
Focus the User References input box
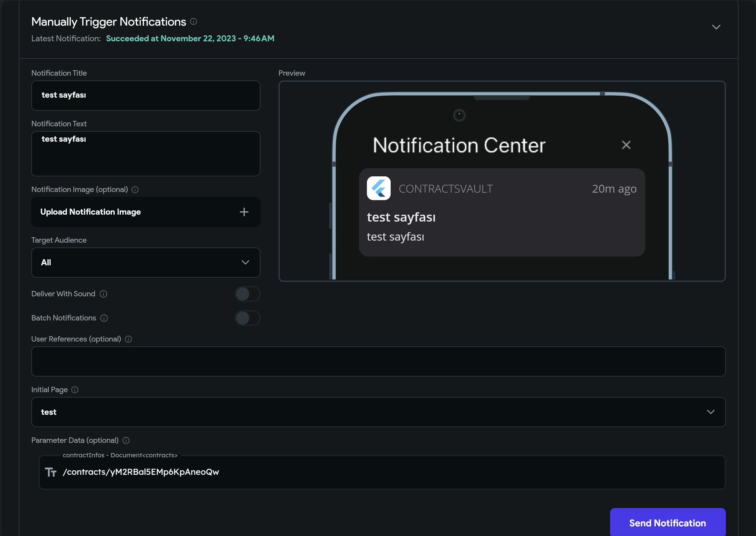point(378,362)
